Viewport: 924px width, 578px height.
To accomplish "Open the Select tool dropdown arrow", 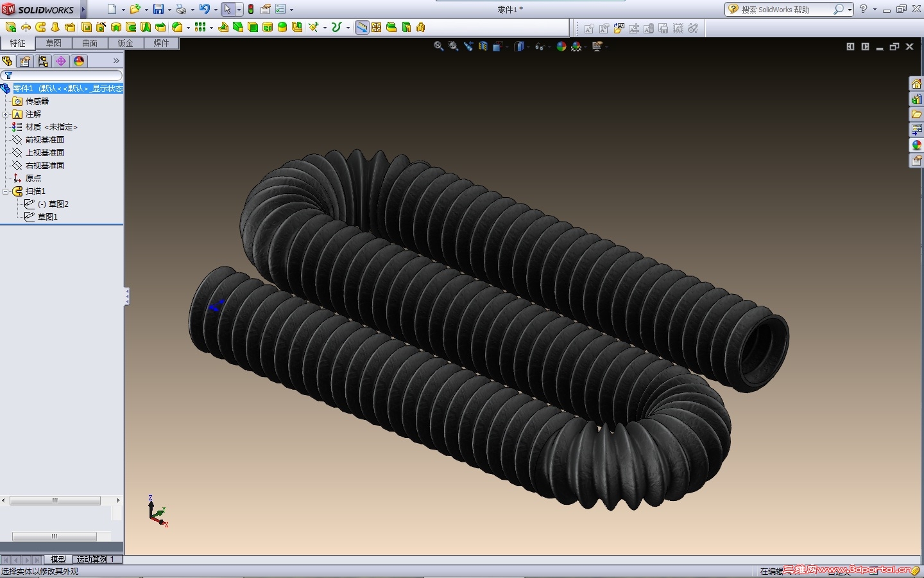I will click(x=239, y=10).
